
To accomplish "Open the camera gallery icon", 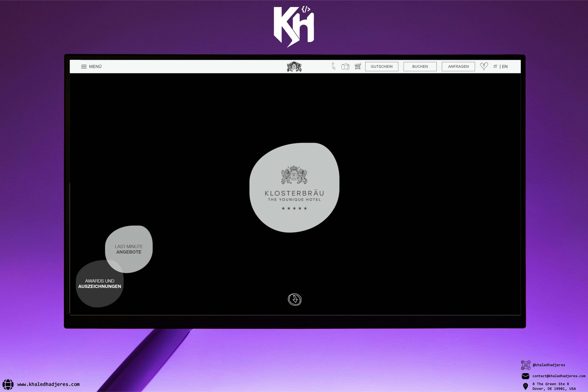I will click(x=345, y=66).
